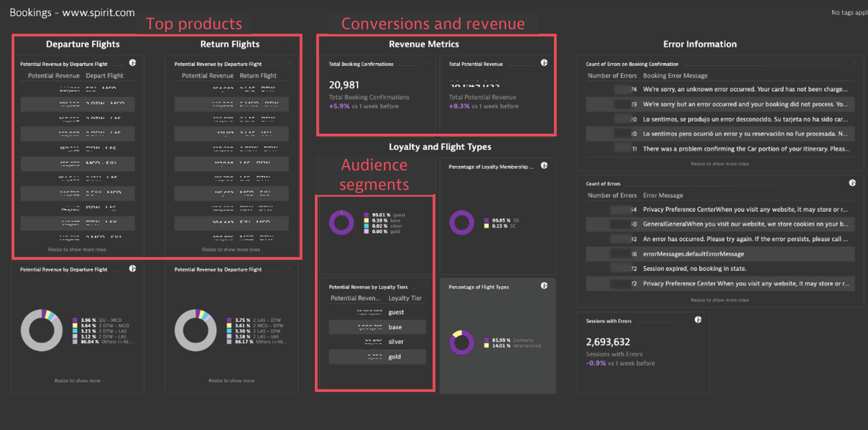Click info icon on Sessions with Errors tile
Screen dimensions: 868x430
pos(698,320)
